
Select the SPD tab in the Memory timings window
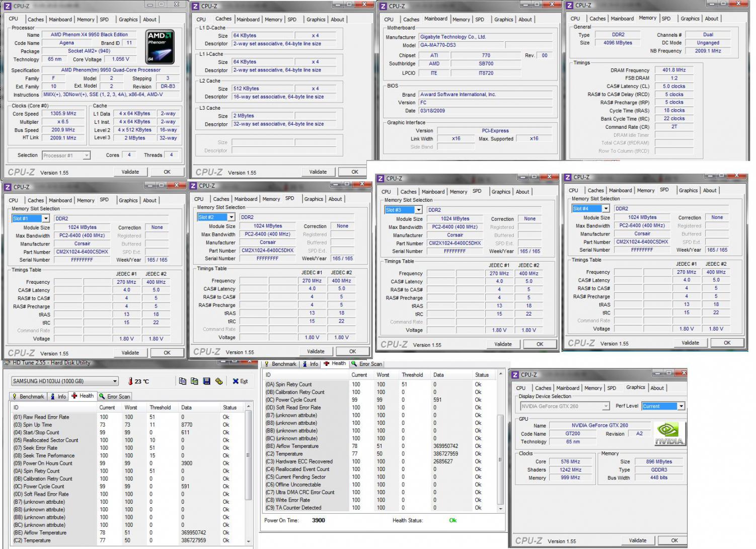click(x=666, y=19)
